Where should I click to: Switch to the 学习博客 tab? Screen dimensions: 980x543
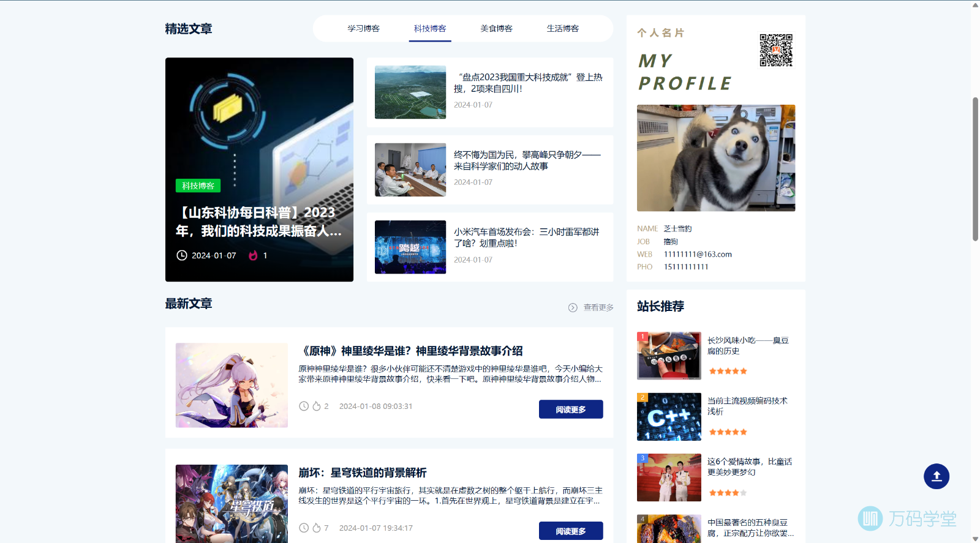click(363, 29)
